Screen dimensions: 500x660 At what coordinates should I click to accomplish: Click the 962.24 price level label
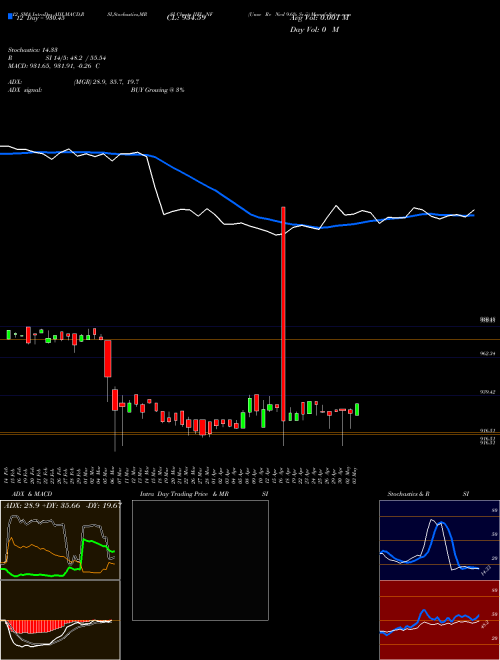click(x=487, y=354)
